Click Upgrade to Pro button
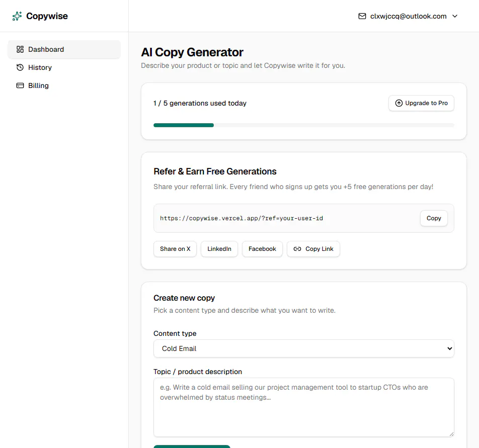The image size is (479, 448). 421,103
